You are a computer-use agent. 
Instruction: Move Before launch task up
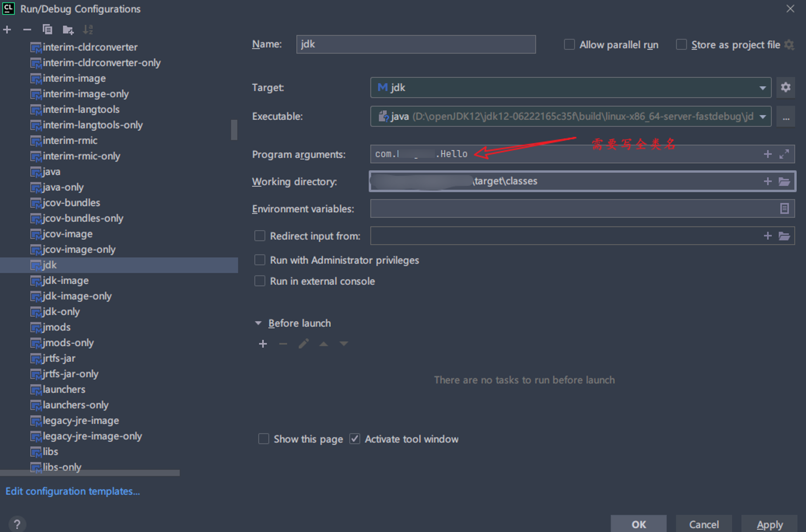tap(324, 344)
